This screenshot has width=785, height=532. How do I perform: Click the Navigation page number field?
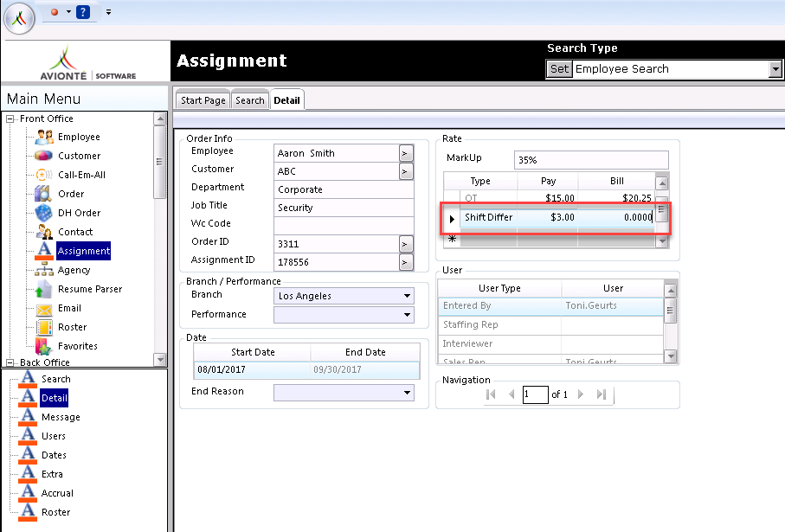click(x=535, y=394)
